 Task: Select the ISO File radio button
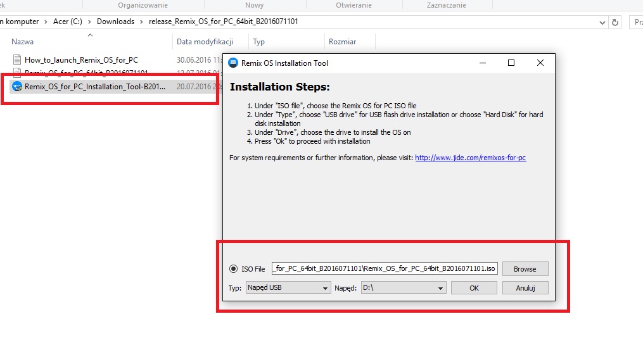coord(233,269)
